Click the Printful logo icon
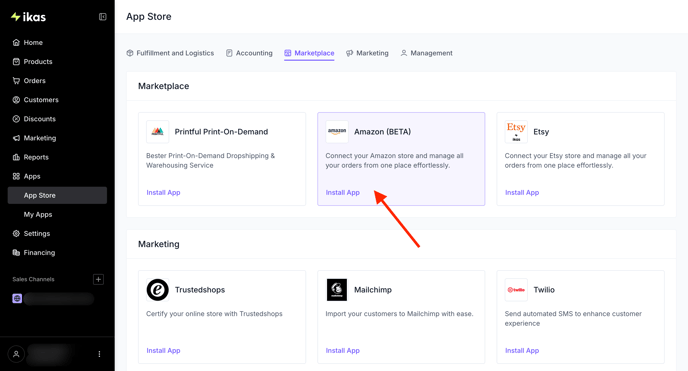 tap(158, 132)
